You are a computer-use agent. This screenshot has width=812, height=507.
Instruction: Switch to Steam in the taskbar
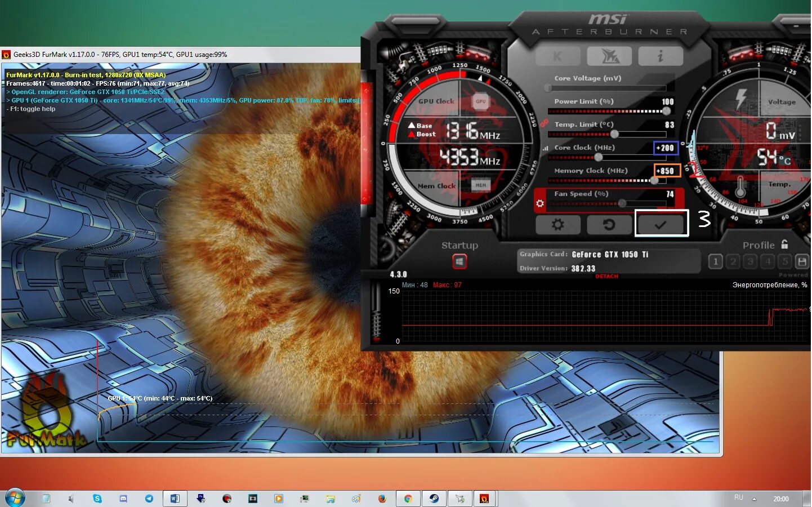pyautogui.click(x=434, y=499)
